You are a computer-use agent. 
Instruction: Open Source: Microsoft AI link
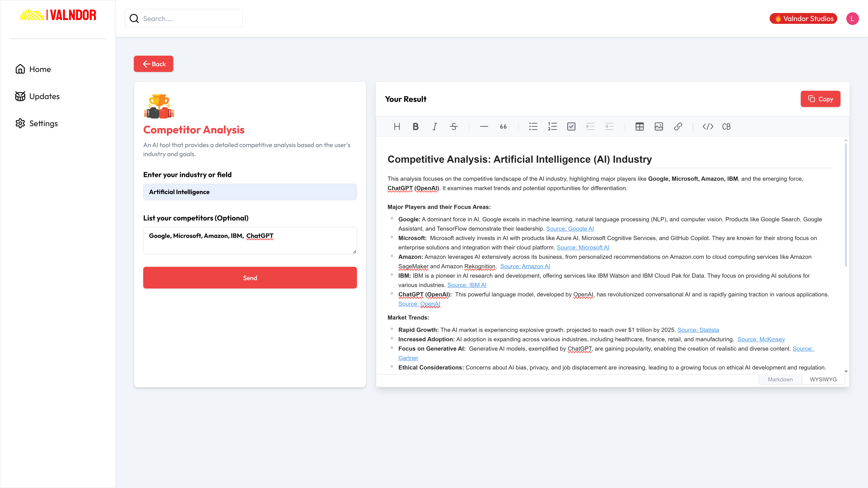click(583, 248)
